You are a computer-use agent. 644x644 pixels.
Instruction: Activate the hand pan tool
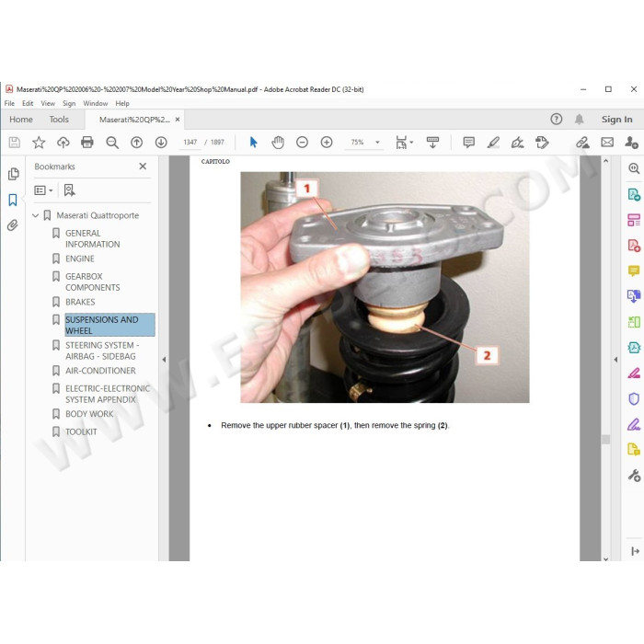[278, 142]
